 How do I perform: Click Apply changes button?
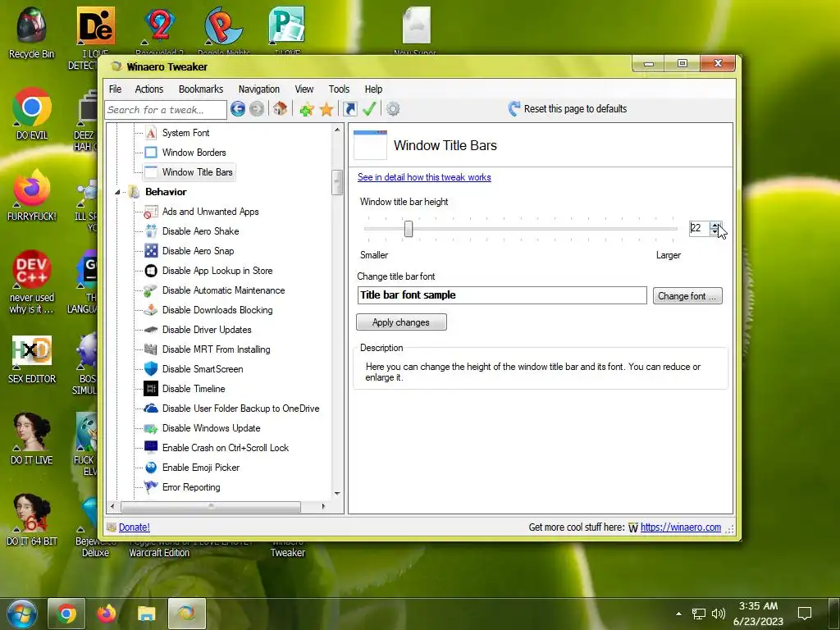(401, 322)
